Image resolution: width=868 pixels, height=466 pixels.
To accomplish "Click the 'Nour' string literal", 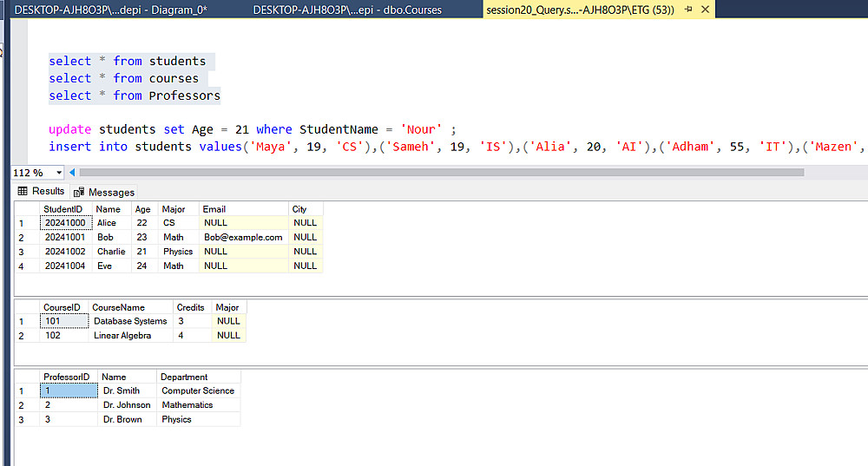I will click(421, 129).
